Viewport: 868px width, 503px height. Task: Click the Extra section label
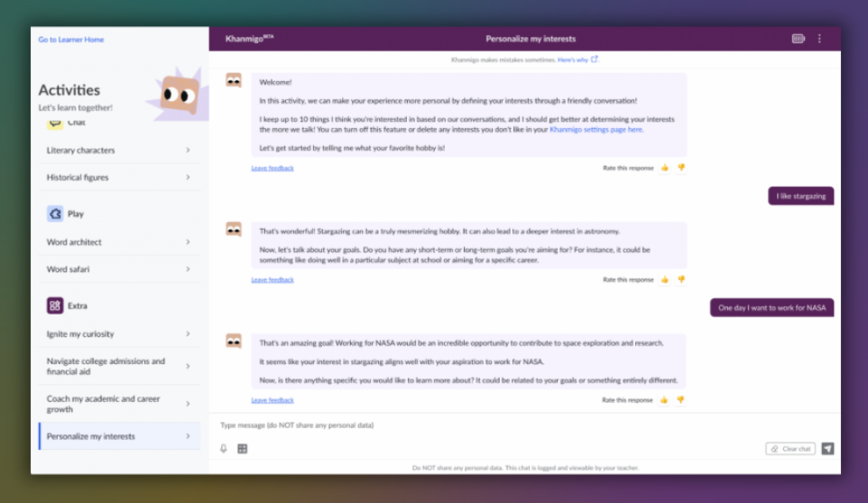pos(77,305)
